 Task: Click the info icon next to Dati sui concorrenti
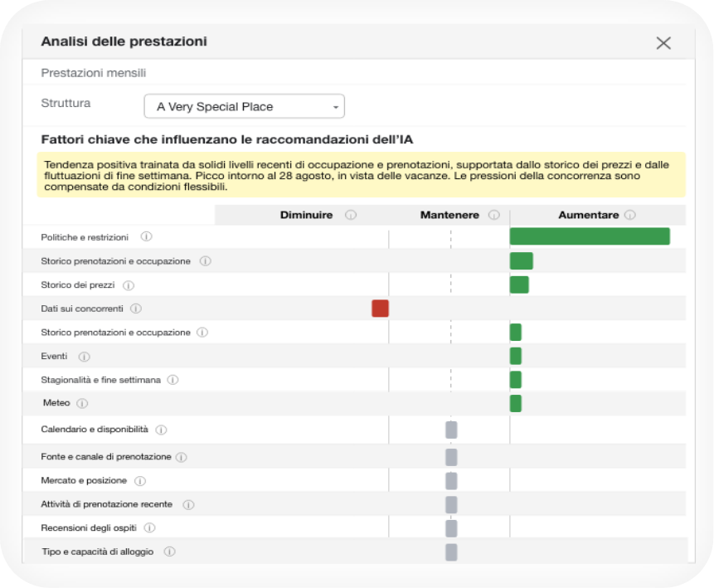pyautogui.click(x=136, y=309)
